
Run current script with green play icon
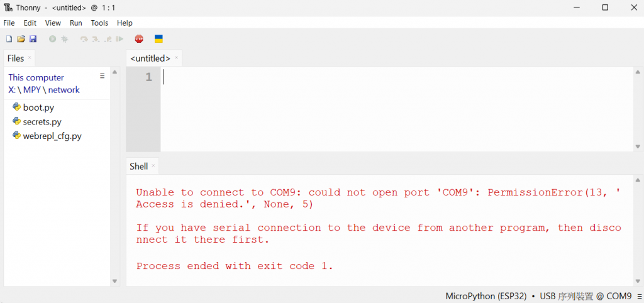pyautogui.click(x=53, y=39)
